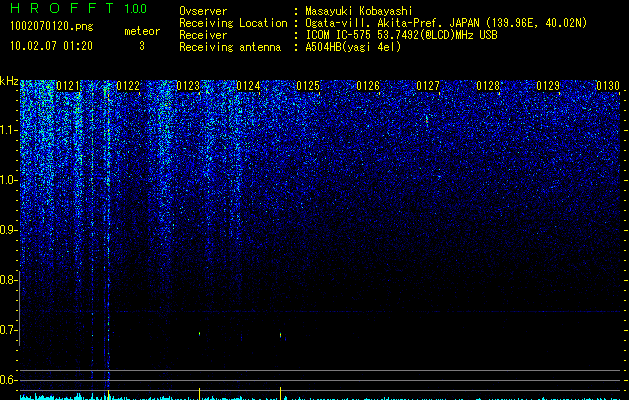The image size is (629, 400).
Task: Click the meteor count label
Action: pos(142,31)
